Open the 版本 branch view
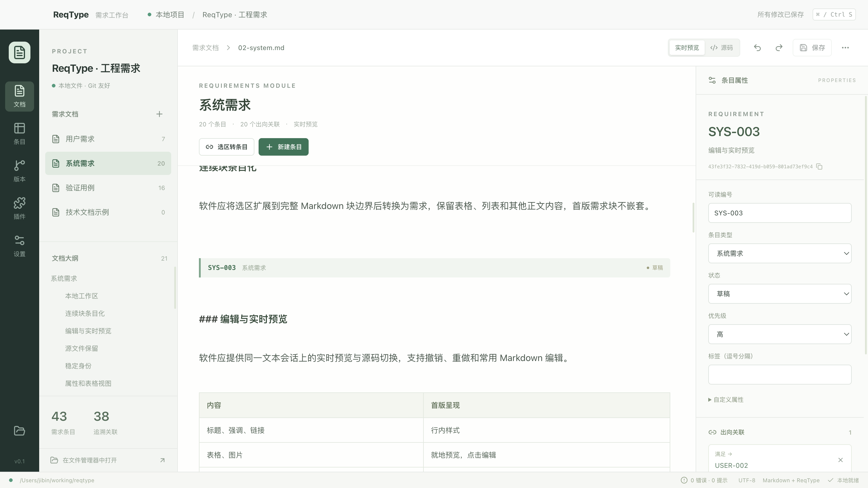Image resolution: width=868 pixels, height=488 pixels. [19, 171]
